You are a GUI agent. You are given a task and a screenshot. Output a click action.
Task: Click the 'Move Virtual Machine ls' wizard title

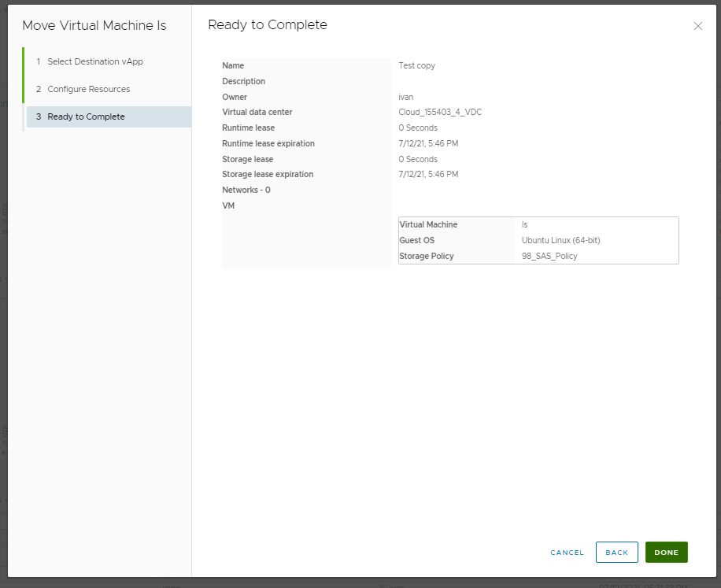94,25
